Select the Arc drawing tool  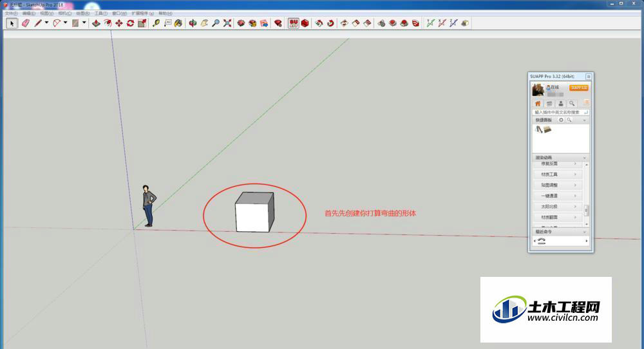57,23
